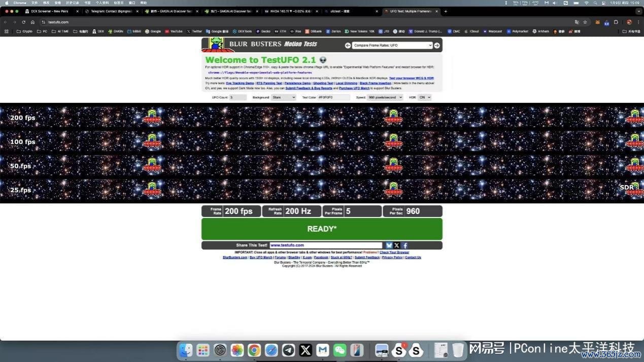
Task: Click the 200 Hz refresh rate readout
Action: [292, 211]
